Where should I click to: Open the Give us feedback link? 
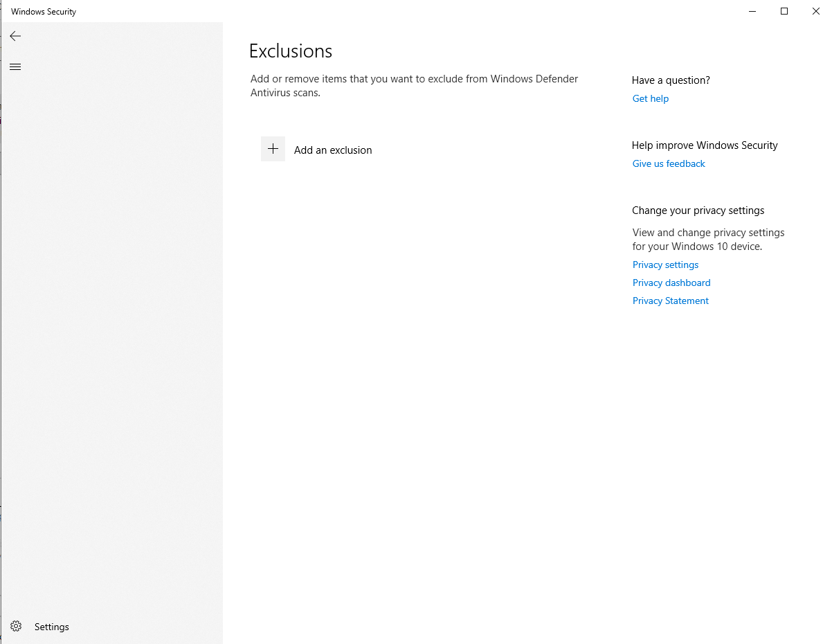point(669,163)
